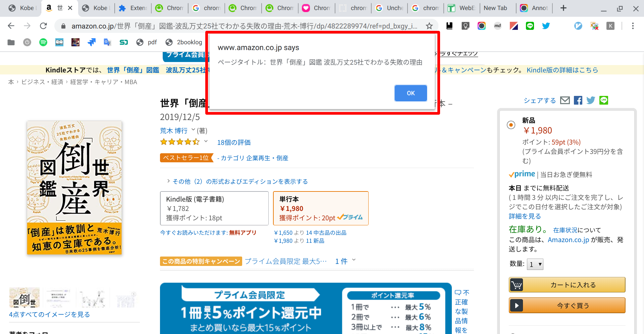The image size is (644, 334).
Task: Select the first small cover thumbnail
Action: [x=24, y=297]
